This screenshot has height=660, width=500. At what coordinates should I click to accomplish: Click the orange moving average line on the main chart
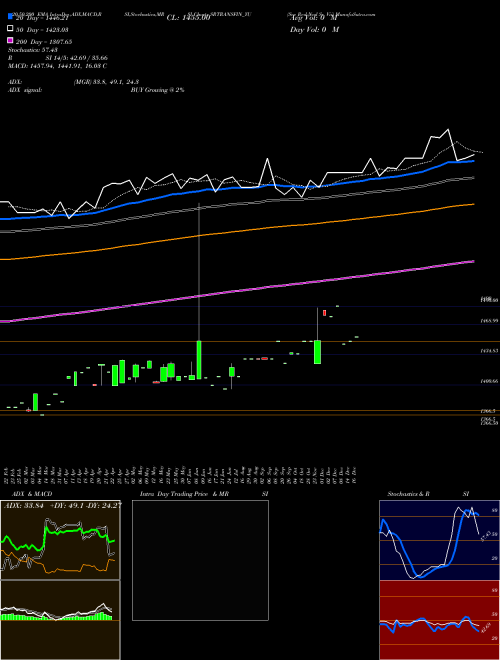coord(237,231)
